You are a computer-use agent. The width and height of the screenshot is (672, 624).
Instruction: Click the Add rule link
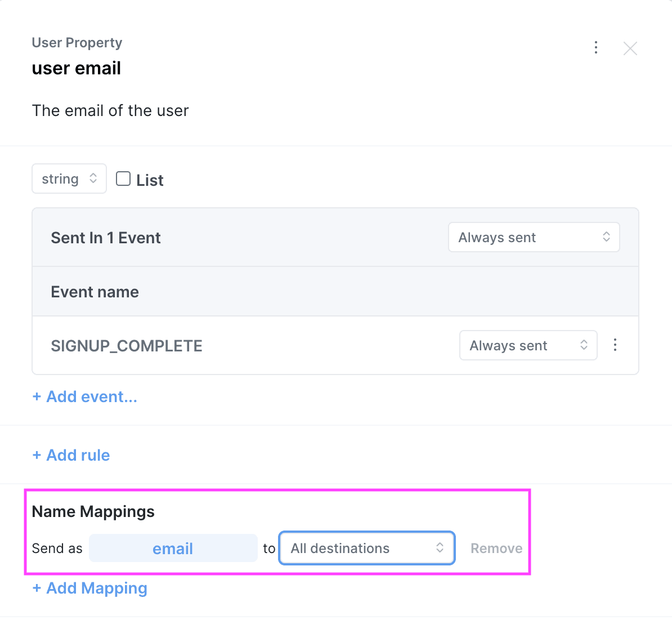(71, 455)
